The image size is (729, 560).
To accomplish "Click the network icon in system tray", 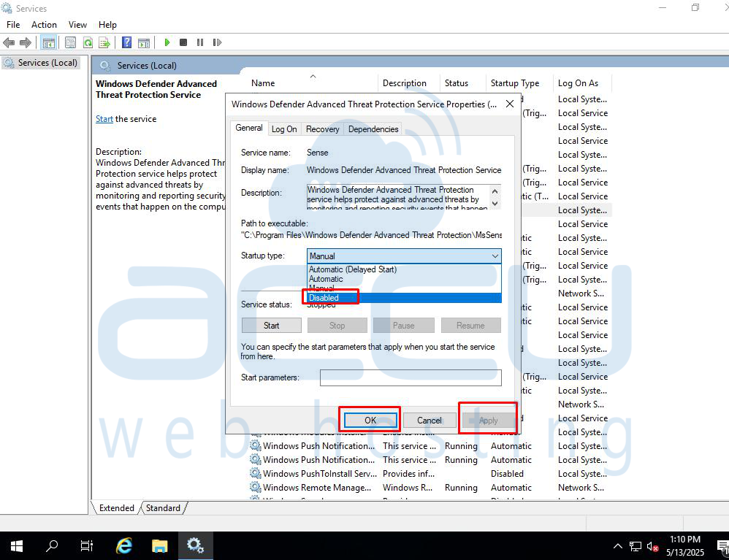I will click(635, 546).
